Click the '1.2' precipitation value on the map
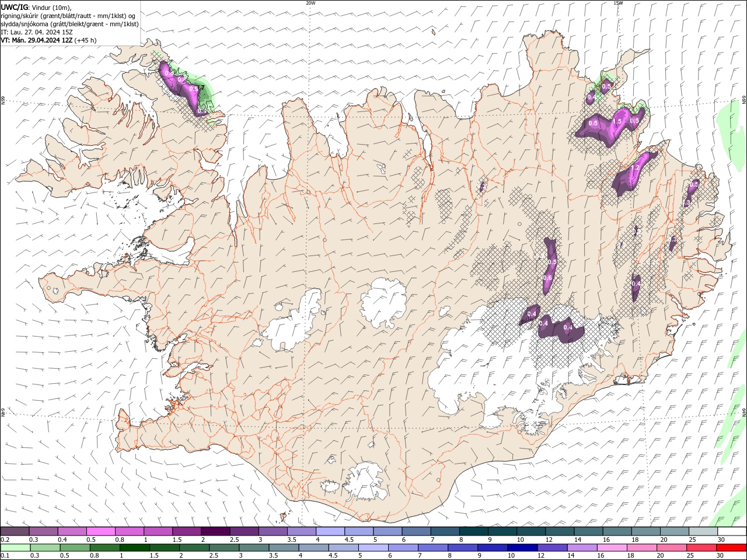 636,167
